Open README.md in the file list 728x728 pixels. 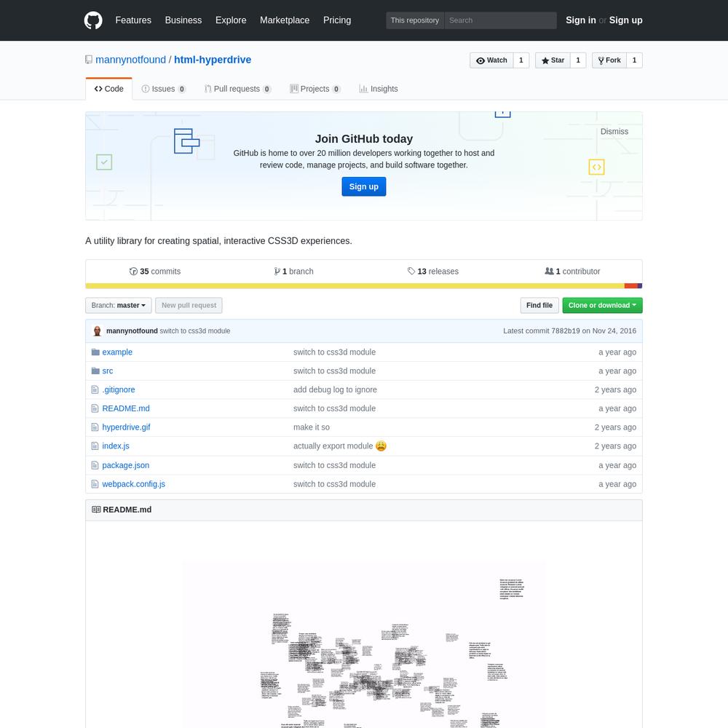(126, 408)
